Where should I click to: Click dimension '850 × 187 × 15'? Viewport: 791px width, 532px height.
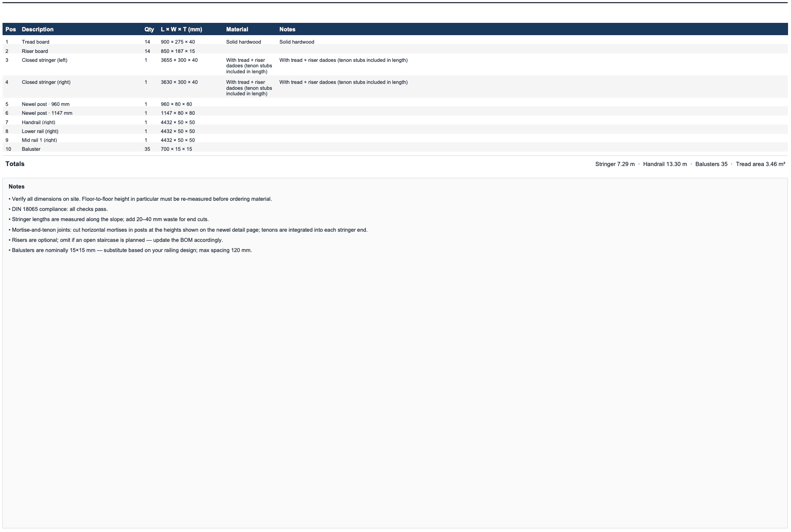click(x=178, y=51)
